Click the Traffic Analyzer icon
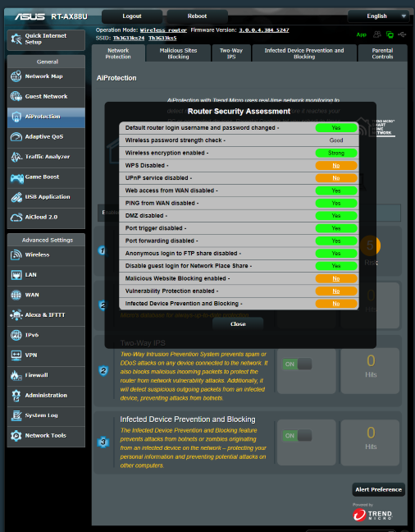The width and height of the screenshot is (415, 532). (16, 157)
